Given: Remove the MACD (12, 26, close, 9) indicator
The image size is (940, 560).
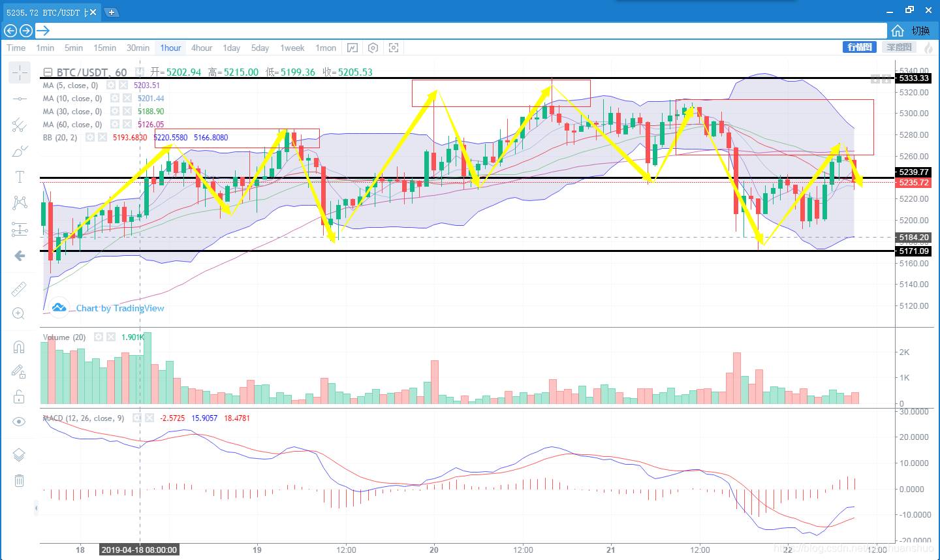Looking at the screenshot, I should pyautogui.click(x=149, y=418).
